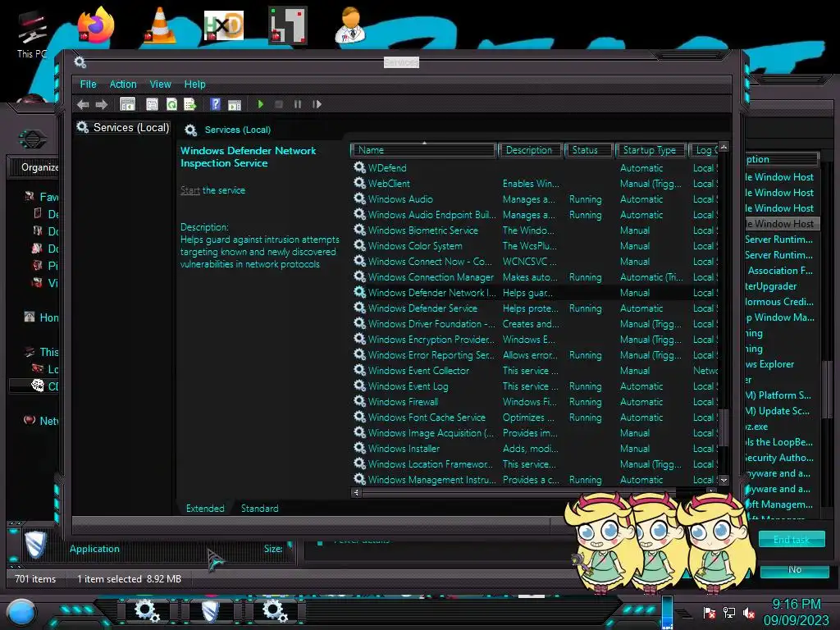This screenshot has height=630, width=840.
Task: Select Windows Explorer in Task Manager list
Action: click(781, 364)
